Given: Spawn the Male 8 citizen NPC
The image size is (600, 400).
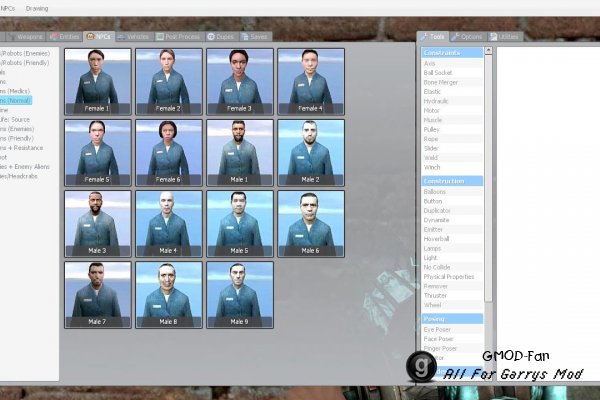Looking at the screenshot, I should pyautogui.click(x=169, y=295).
